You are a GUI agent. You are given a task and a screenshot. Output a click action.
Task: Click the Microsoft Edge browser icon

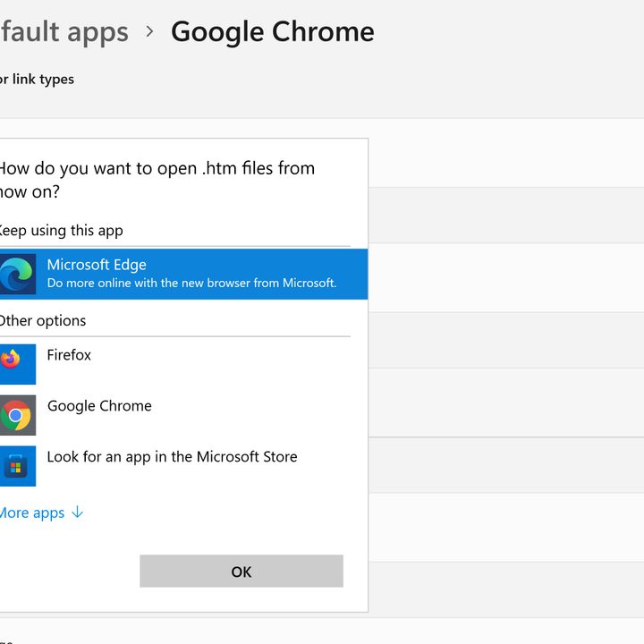click(x=17, y=274)
